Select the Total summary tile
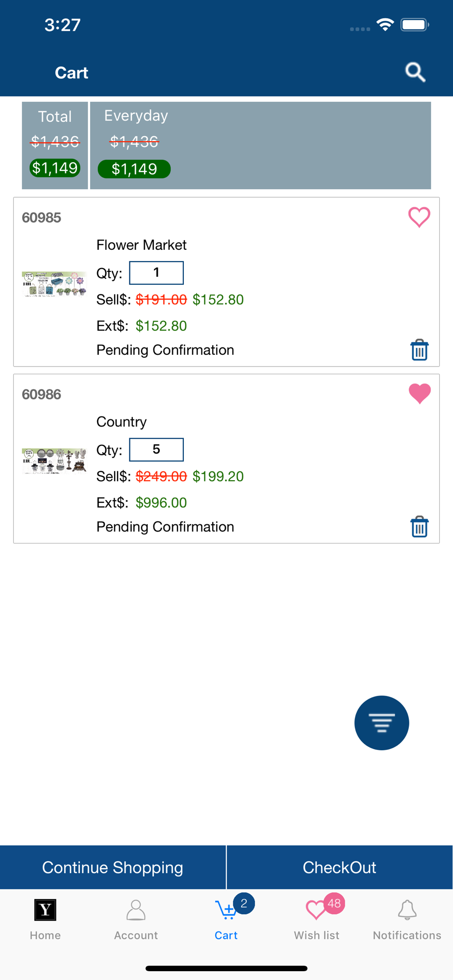The width and height of the screenshot is (453, 980). [55, 145]
